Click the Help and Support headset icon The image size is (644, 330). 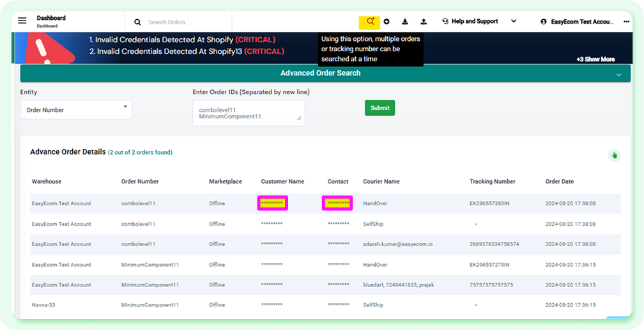click(x=445, y=21)
